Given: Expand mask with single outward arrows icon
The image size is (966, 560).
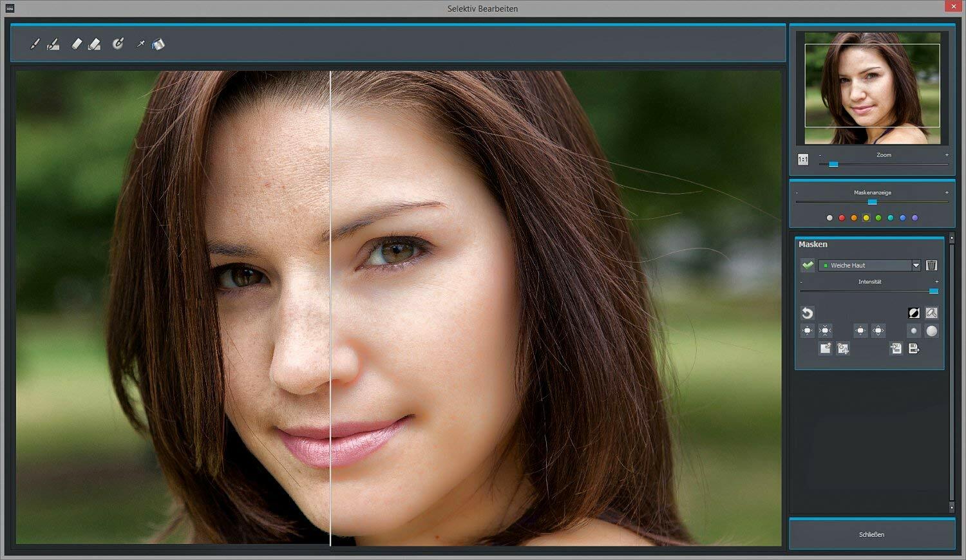Looking at the screenshot, I should pos(860,331).
